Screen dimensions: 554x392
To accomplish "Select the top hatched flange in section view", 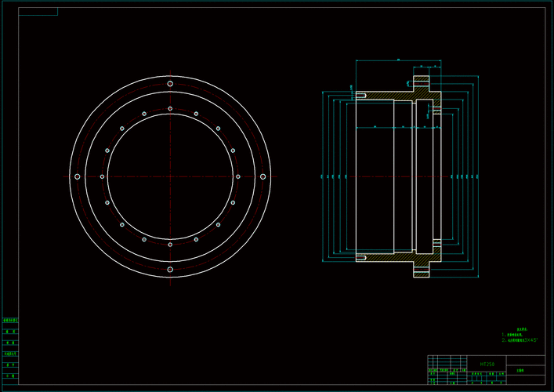I will tap(422, 83).
